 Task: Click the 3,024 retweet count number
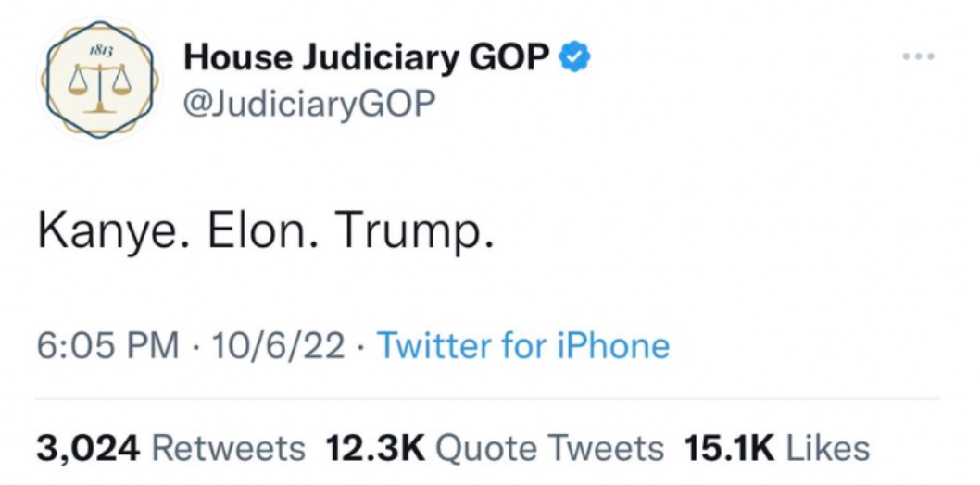tap(89, 448)
